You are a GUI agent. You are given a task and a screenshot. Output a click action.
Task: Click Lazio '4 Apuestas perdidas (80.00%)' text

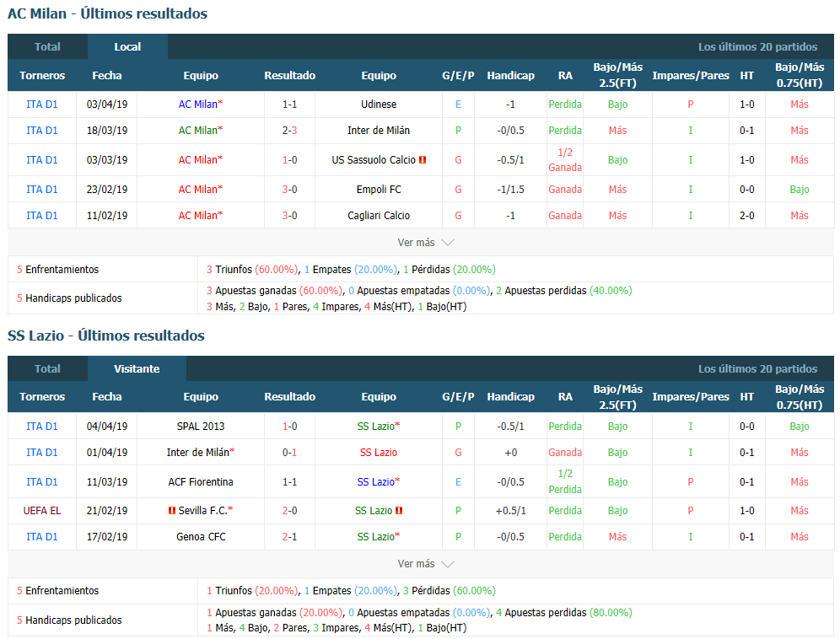563,612
